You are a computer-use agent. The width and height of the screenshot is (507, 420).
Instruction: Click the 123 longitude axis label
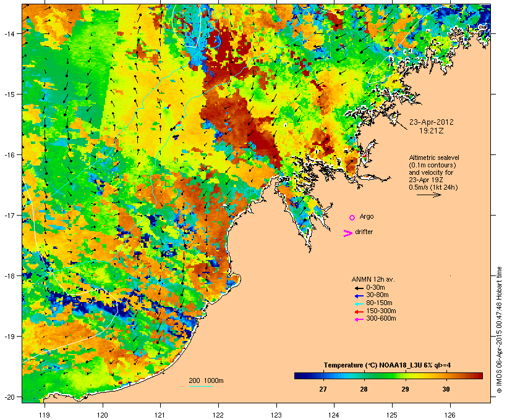click(x=276, y=415)
